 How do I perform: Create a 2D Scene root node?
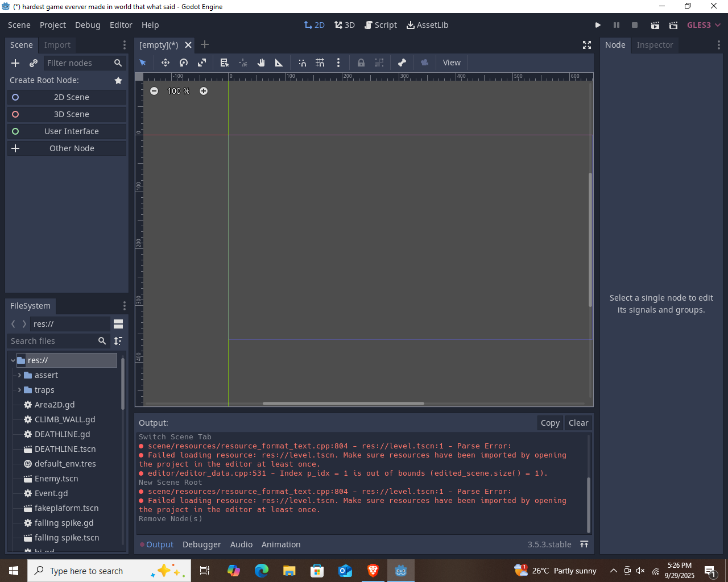67,97
